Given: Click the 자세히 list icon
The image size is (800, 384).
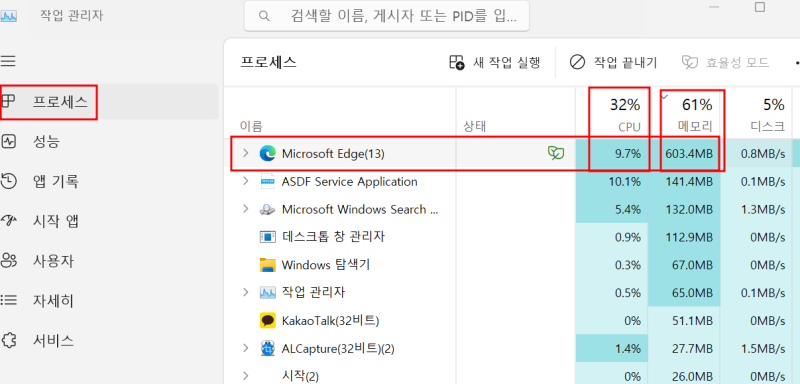Looking at the screenshot, I should point(9,300).
